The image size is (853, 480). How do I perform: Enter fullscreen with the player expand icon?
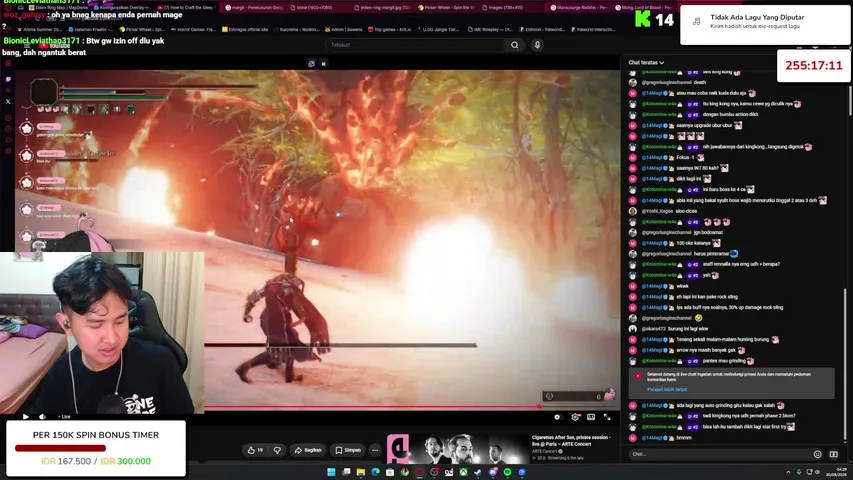[x=607, y=417]
